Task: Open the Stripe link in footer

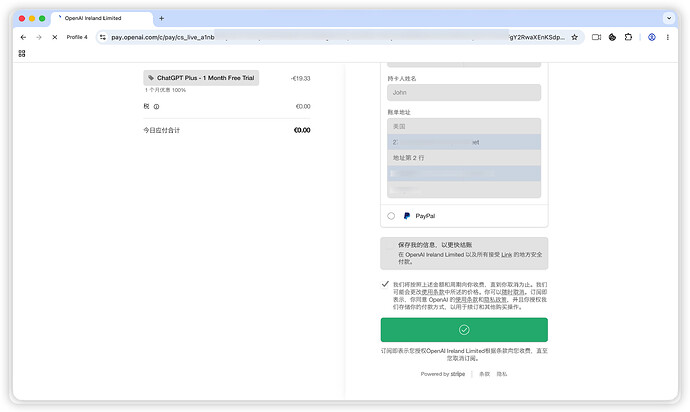Action: coord(458,374)
